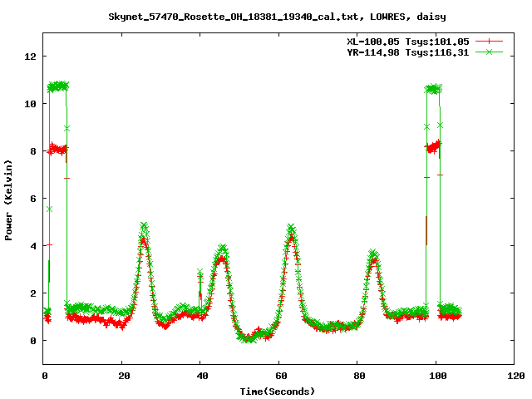The width and height of the screenshot is (532, 399).
Task: Click the y-axis tick label 6
Action: (33, 199)
